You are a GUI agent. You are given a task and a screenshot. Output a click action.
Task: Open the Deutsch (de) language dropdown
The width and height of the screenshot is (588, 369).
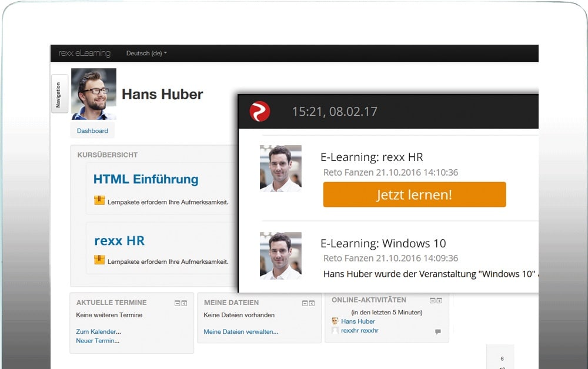coord(146,53)
